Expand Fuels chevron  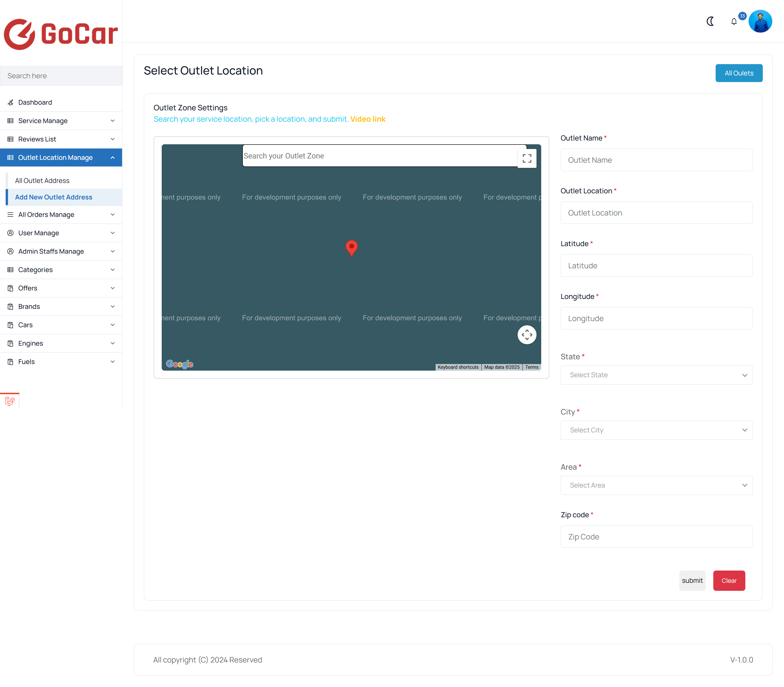coord(113,362)
